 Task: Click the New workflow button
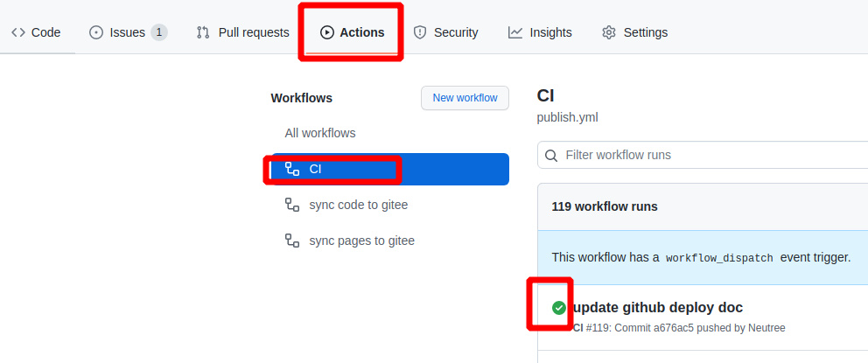(x=465, y=98)
